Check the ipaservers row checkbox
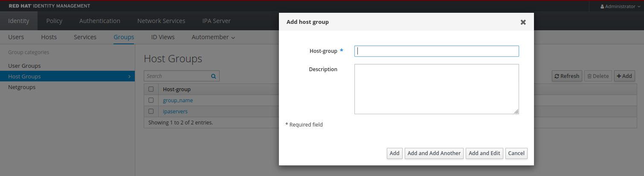This screenshot has height=176, width=644. click(151, 111)
